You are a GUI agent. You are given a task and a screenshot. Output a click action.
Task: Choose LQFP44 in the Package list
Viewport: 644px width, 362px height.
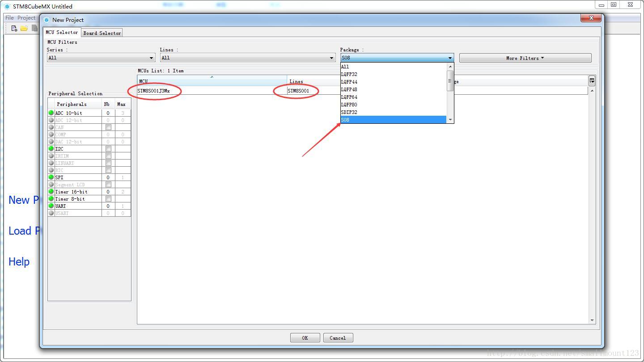point(394,82)
